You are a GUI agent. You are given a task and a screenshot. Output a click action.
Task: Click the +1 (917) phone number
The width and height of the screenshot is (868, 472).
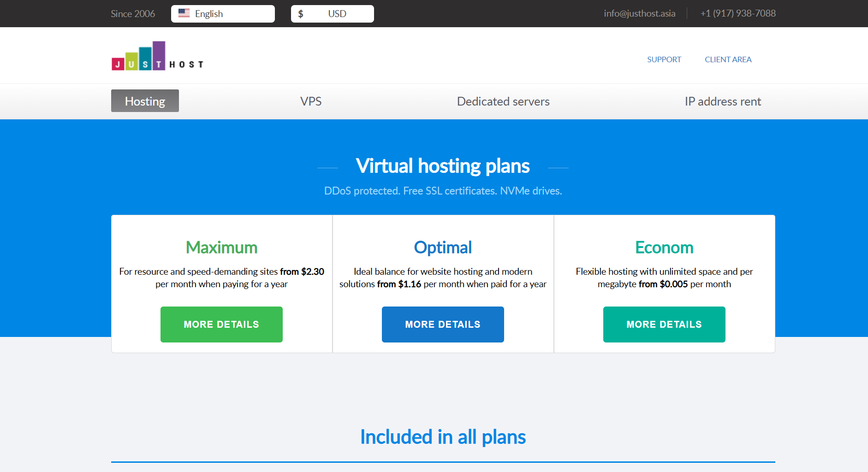point(738,13)
